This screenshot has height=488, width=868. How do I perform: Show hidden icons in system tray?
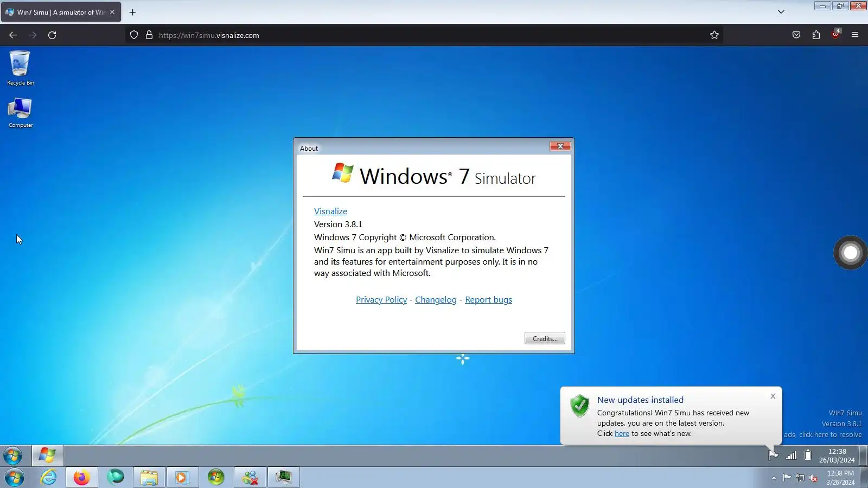click(774, 478)
